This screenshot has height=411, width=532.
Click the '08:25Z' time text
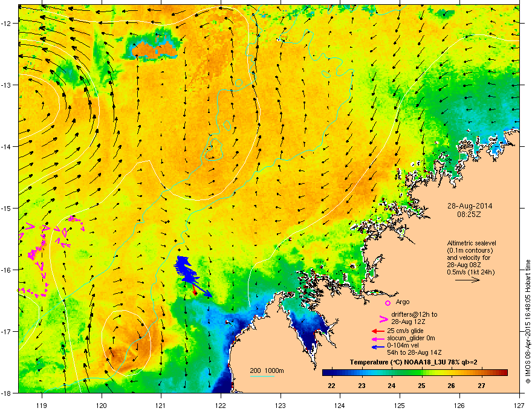(x=469, y=215)
